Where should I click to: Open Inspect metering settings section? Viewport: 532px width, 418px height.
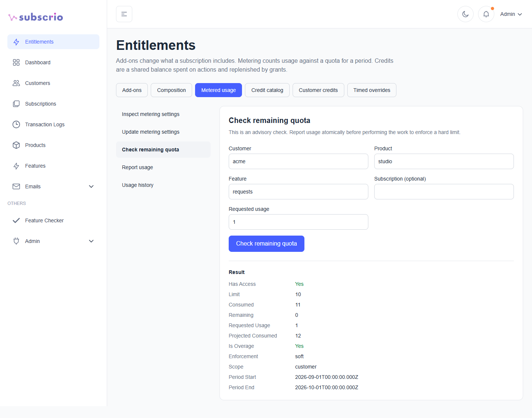pos(163,114)
